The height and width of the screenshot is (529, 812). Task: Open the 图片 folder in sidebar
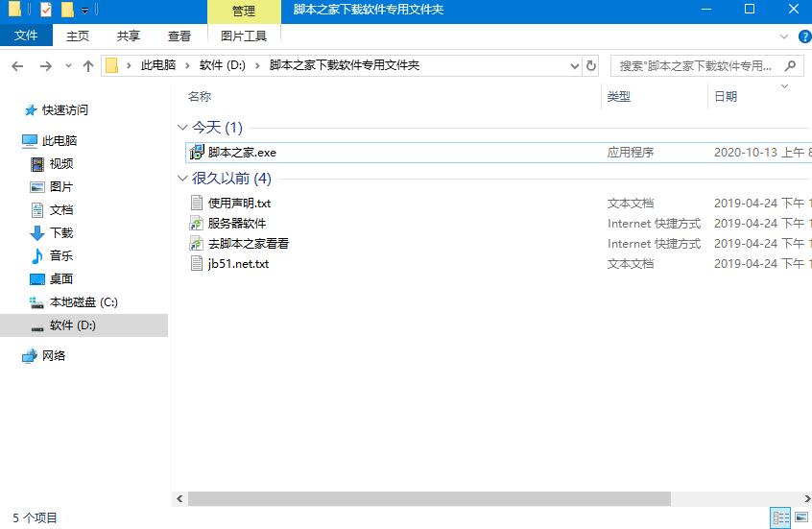pyautogui.click(x=61, y=186)
